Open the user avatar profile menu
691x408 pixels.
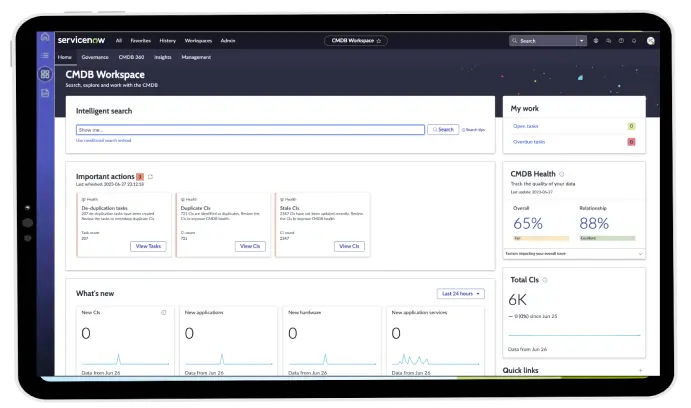point(650,41)
